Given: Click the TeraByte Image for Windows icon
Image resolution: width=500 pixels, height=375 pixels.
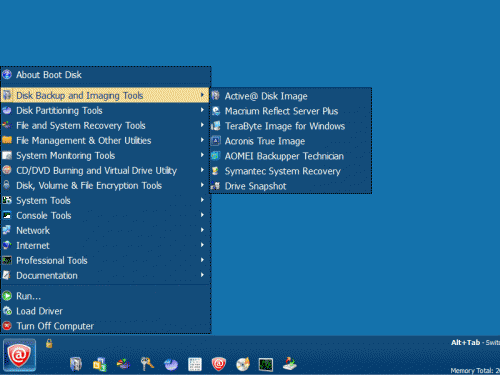Looking at the screenshot, I should click(x=216, y=126).
